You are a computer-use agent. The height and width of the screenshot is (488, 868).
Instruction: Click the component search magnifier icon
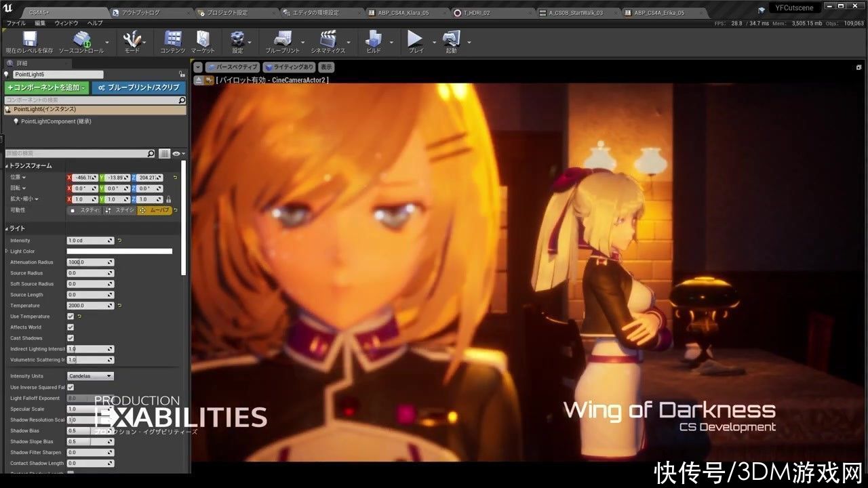[x=182, y=100]
